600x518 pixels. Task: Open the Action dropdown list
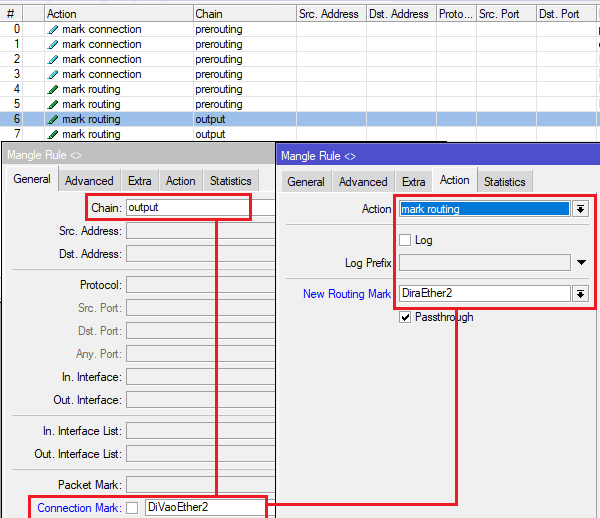click(x=579, y=209)
